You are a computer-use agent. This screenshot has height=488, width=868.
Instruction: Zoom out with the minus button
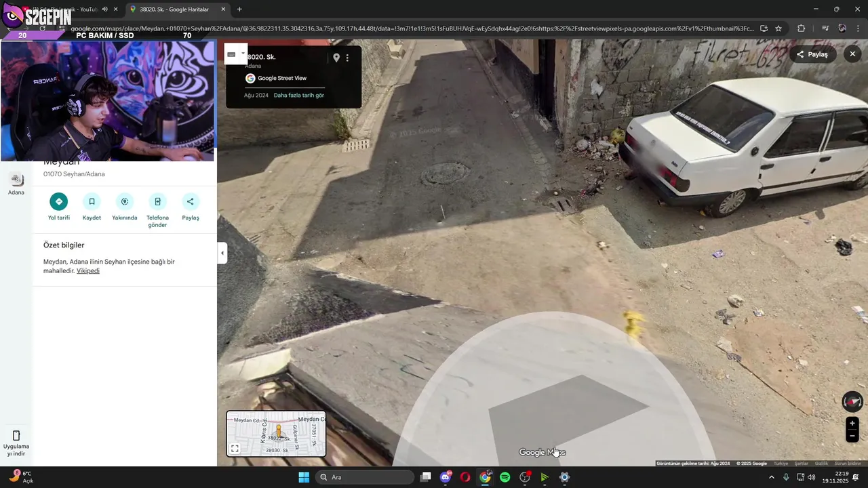[x=852, y=436]
